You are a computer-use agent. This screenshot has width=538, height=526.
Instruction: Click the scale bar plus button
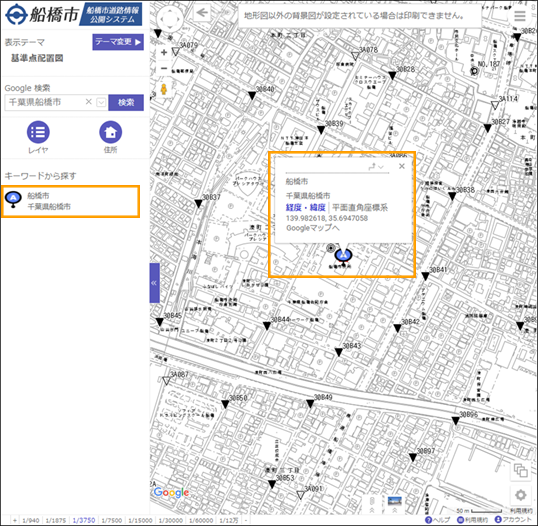point(15,520)
